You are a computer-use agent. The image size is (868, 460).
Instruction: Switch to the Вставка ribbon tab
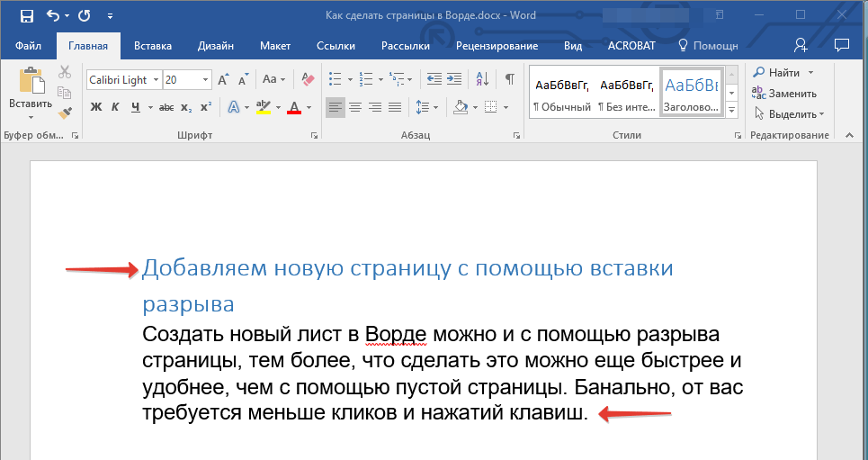pos(153,46)
